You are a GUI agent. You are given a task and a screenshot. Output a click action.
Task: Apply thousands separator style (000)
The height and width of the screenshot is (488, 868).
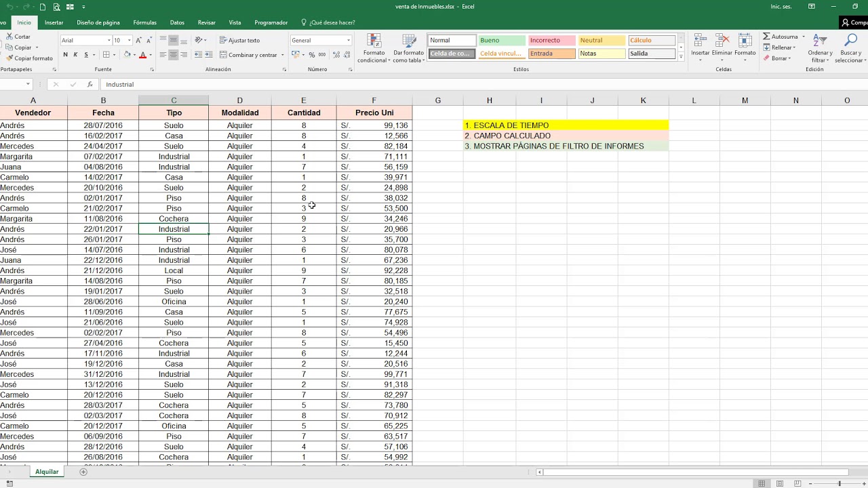point(321,55)
